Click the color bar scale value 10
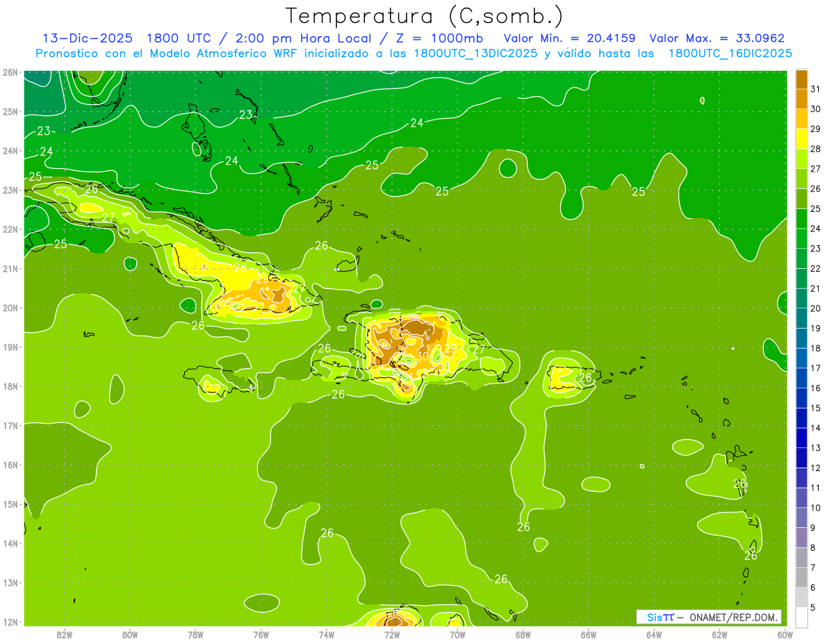The width and height of the screenshot is (834, 644). [x=815, y=507]
